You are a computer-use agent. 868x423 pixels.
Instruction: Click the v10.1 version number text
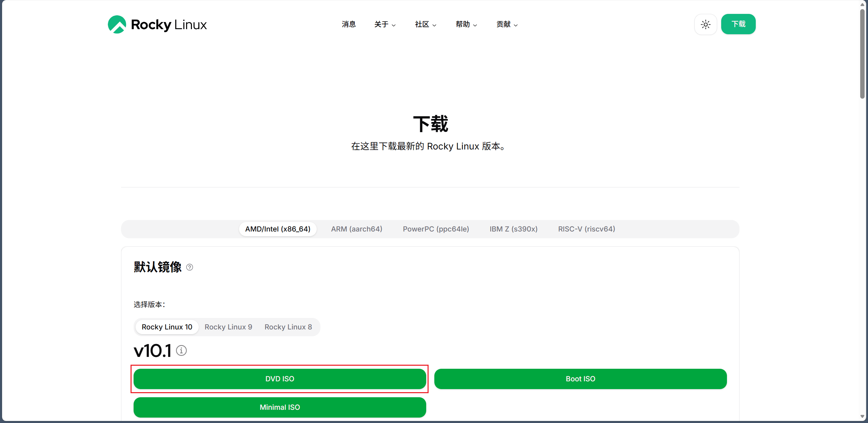tap(153, 350)
